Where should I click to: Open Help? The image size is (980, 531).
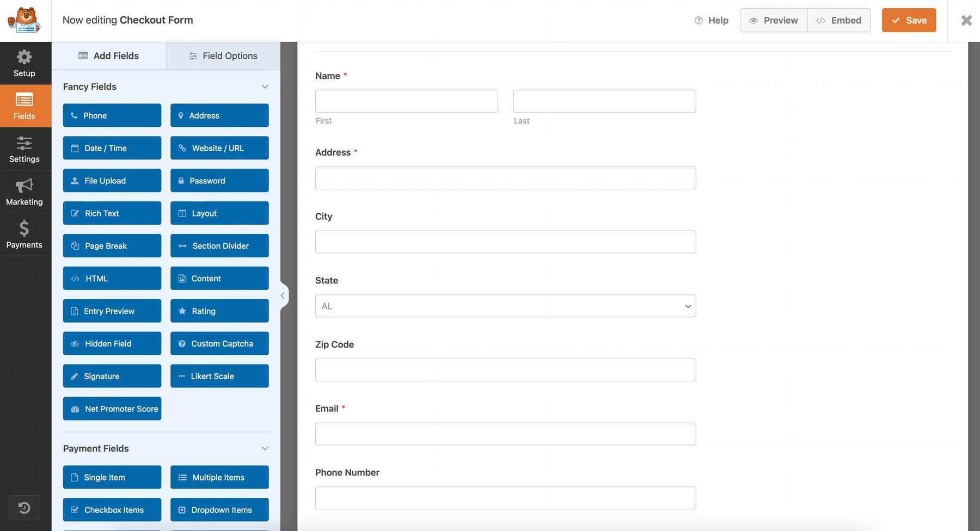pyautogui.click(x=711, y=20)
